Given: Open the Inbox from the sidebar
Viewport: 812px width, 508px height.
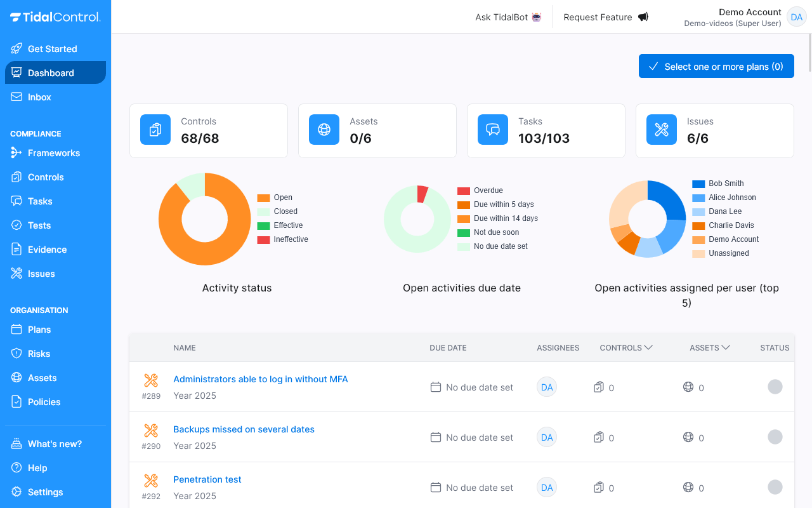Looking at the screenshot, I should pyautogui.click(x=39, y=97).
